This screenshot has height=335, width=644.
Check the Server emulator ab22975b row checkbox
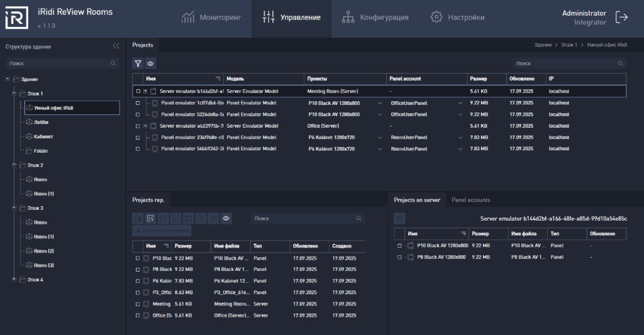[x=138, y=126]
